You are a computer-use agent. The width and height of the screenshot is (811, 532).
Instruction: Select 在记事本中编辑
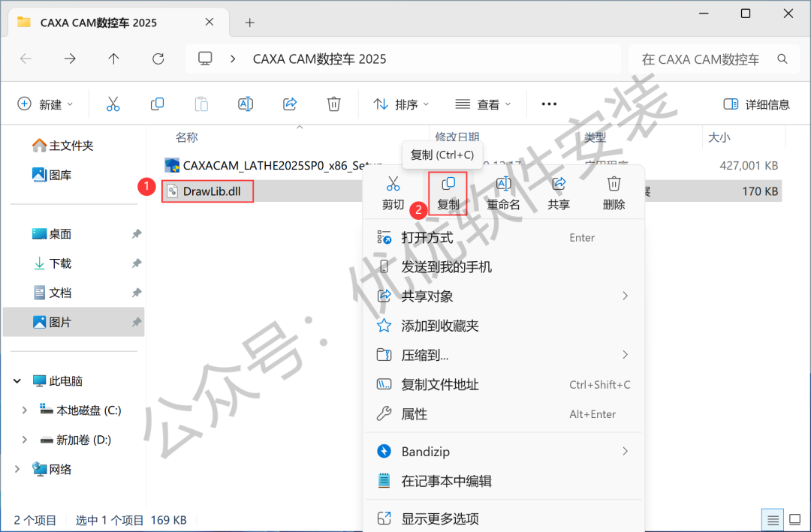click(503, 481)
